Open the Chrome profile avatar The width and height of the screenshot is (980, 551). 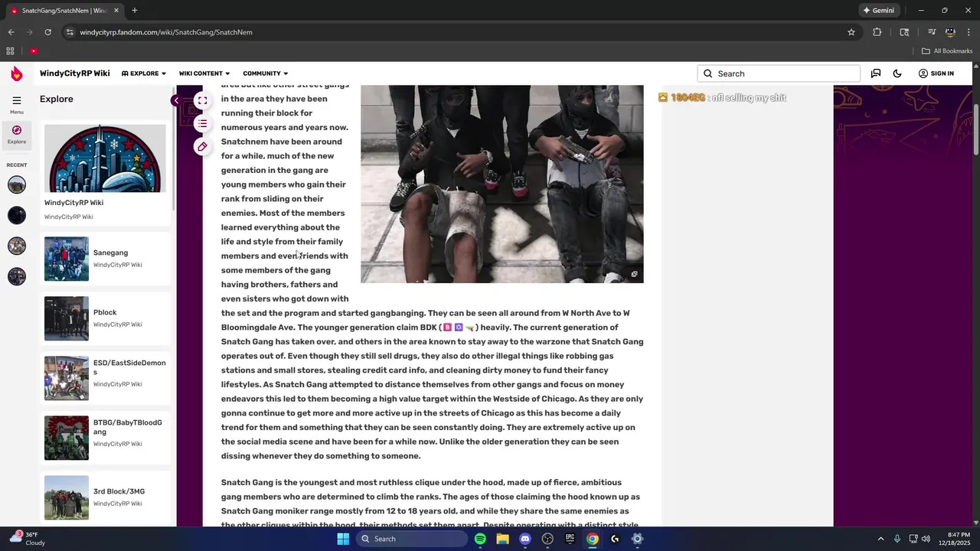[x=950, y=32]
